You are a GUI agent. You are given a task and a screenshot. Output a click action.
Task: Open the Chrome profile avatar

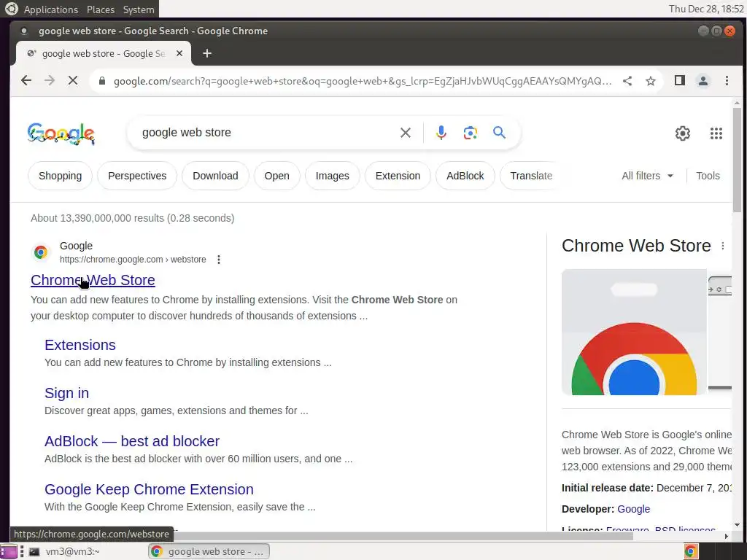pyautogui.click(x=703, y=80)
